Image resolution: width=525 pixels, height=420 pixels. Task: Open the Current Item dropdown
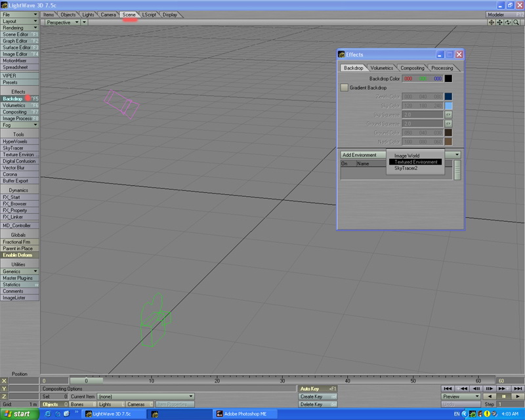tap(146, 396)
